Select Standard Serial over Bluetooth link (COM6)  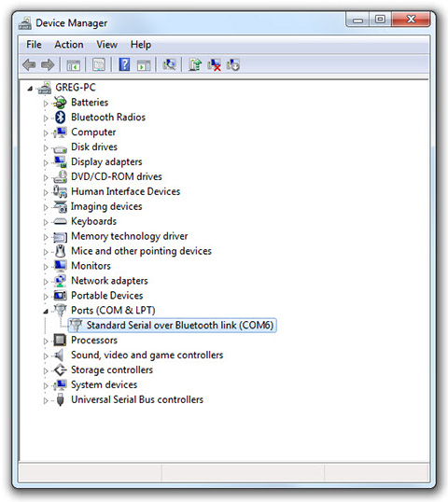173,326
